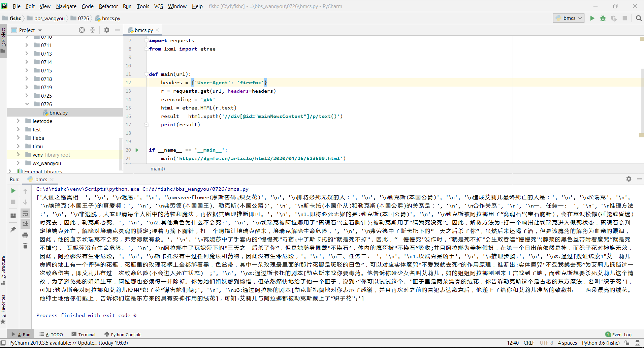Click the line:column 12:40 indicator
Image resolution: width=644 pixels, height=348 pixels.
513,343
